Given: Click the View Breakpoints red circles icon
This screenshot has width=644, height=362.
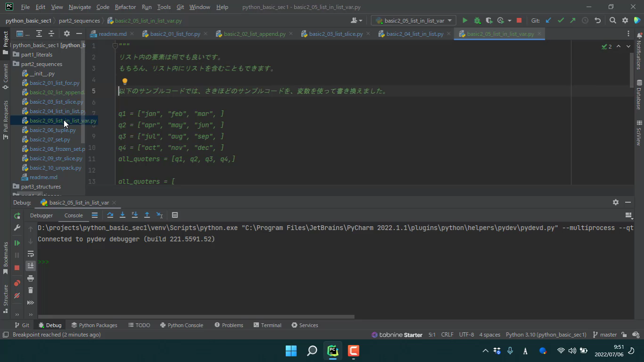Looking at the screenshot, I should click(x=17, y=283).
